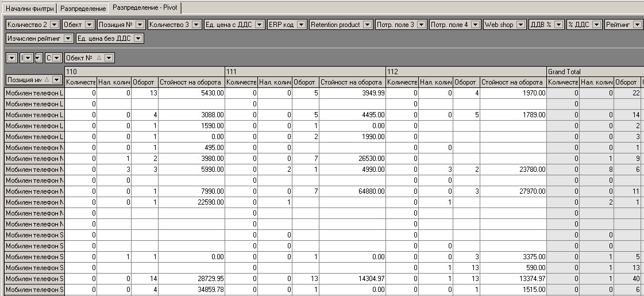Open the ДДВ % dropdown arrow
The height and width of the screenshot is (296, 644).
[x=558, y=25]
